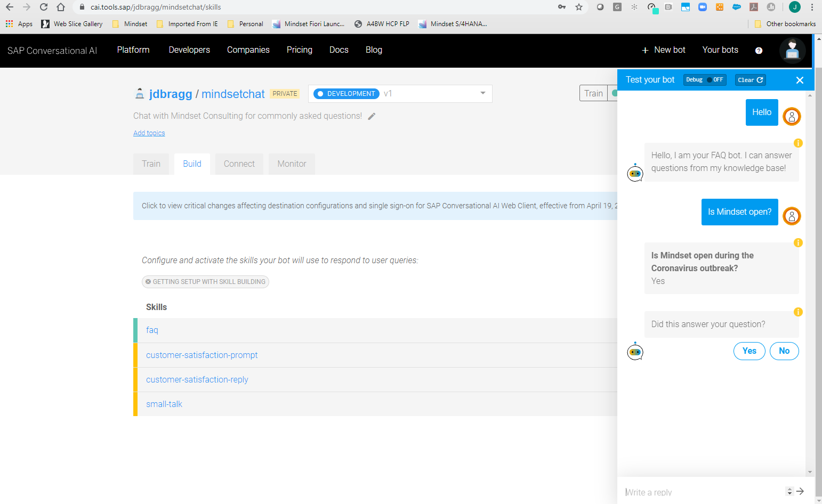This screenshot has height=504, width=822.
Task: Edit the bot description pencil icon
Action: 372,116
